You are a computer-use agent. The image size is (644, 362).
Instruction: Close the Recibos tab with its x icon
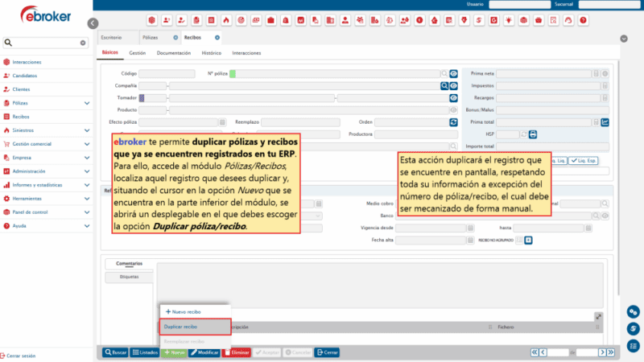217,38
